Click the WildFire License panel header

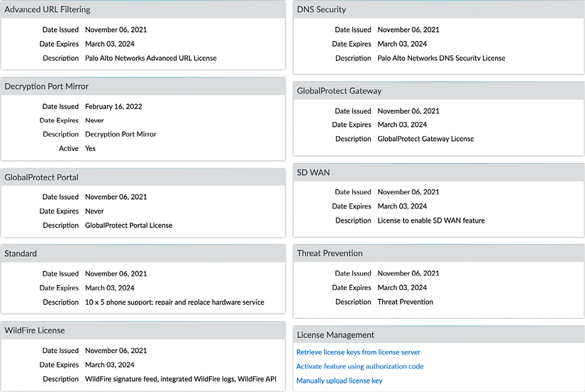coord(143,330)
